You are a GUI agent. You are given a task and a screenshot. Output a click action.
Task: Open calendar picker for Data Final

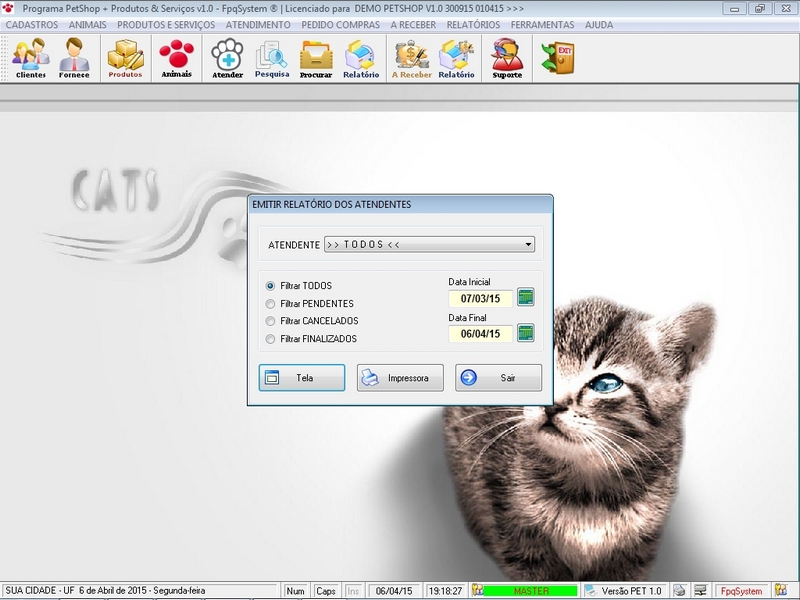click(x=526, y=333)
